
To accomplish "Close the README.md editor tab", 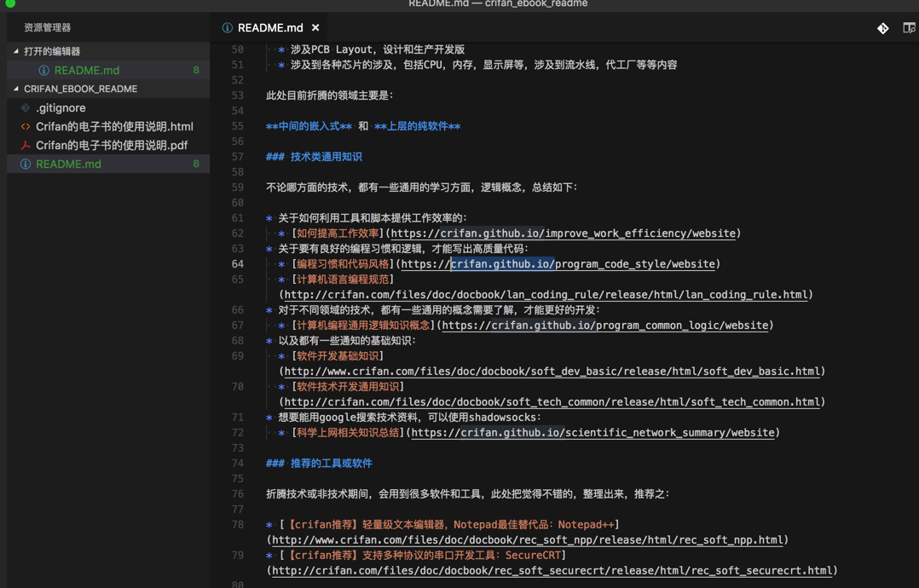I will point(315,27).
